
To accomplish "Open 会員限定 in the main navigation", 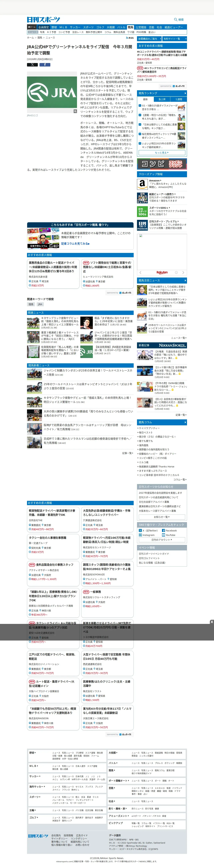I will pyautogui.click(x=43, y=27).
